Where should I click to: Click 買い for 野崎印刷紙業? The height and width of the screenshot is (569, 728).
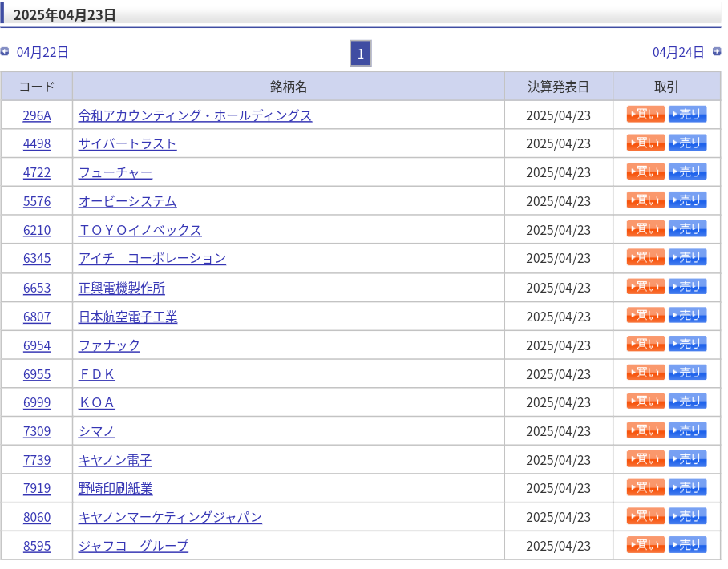645,487
